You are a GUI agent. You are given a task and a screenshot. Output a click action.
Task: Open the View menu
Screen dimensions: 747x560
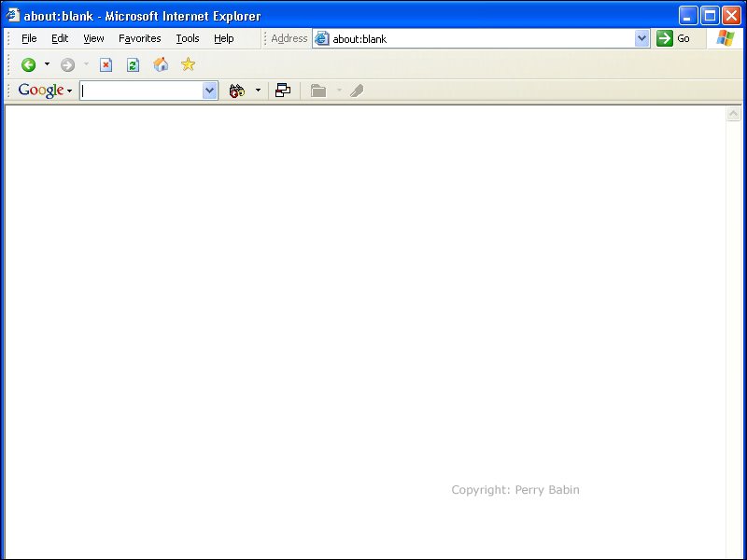[93, 38]
